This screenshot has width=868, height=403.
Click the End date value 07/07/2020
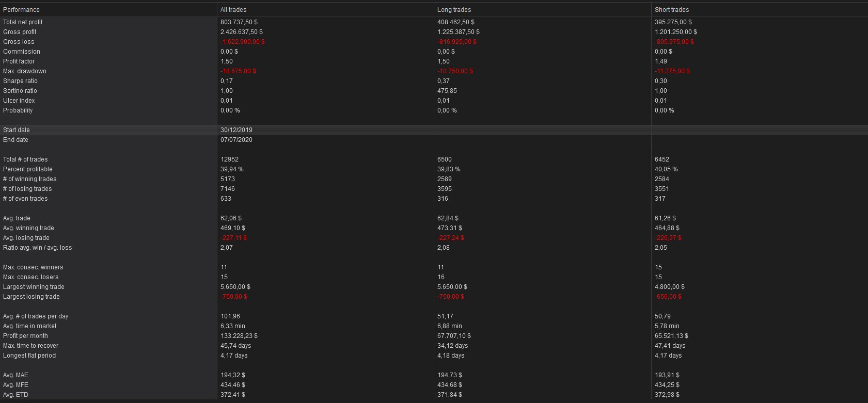pyautogui.click(x=236, y=140)
